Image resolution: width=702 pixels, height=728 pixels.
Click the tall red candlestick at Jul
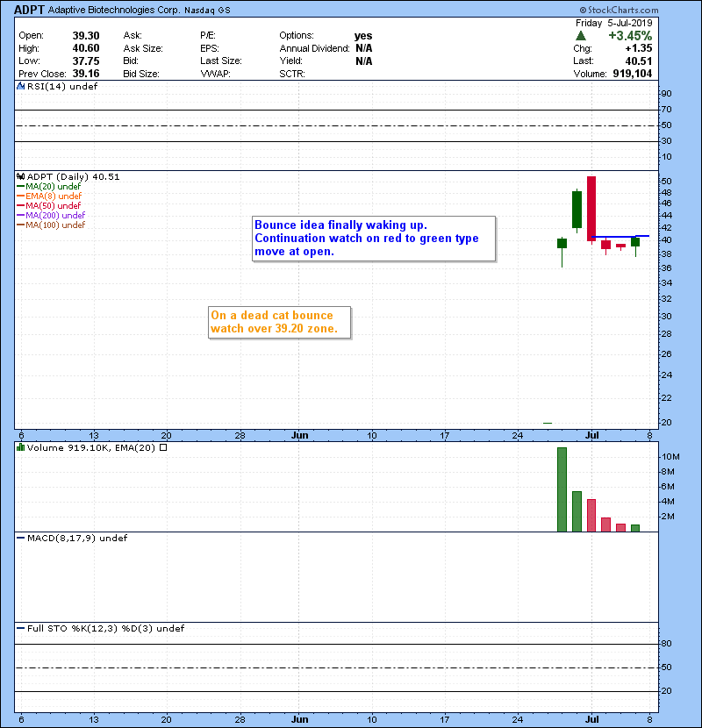click(x=591, y=209)
